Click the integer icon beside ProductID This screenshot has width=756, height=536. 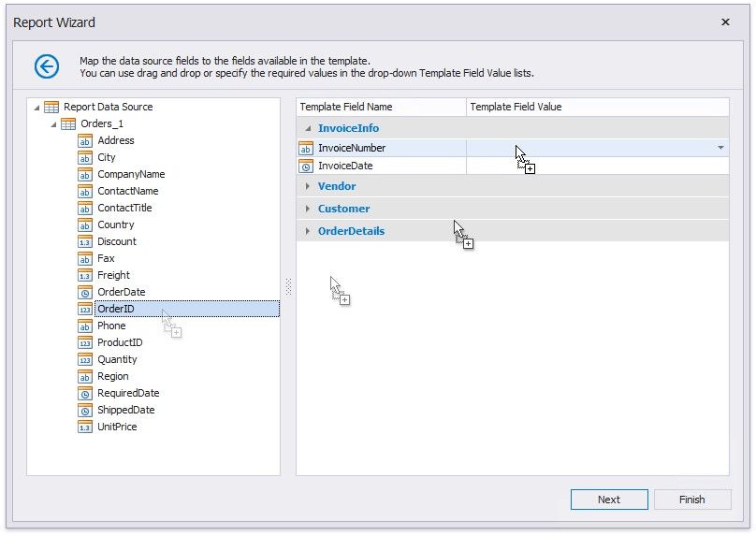pyautogui.click(x=85, y=342)
